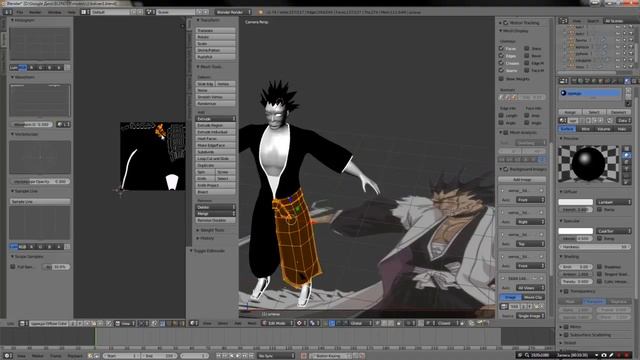Click the screen recorder pencil icon
The height and width of the screenshot is (360, 640).
coord(611,356)
